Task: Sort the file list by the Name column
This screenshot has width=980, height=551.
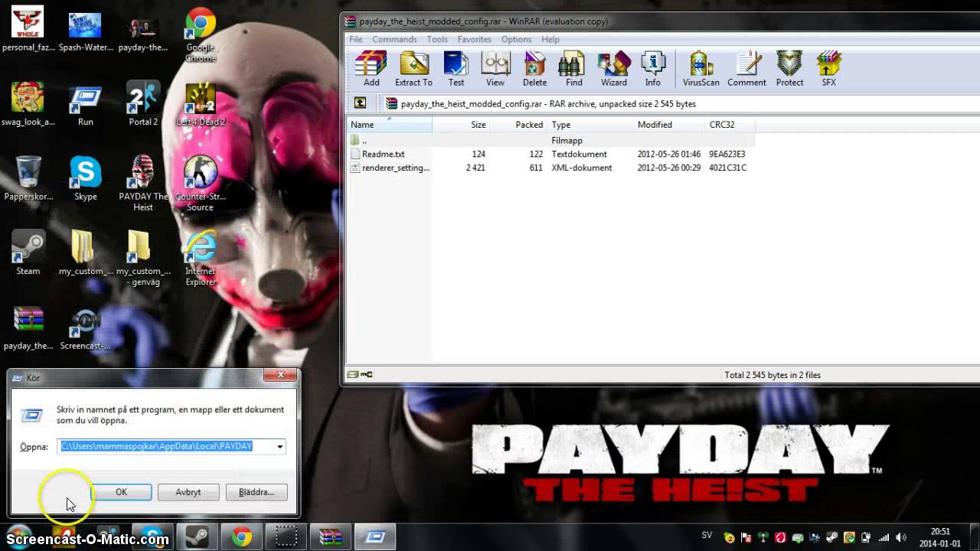Action: [x=390, y=125]
